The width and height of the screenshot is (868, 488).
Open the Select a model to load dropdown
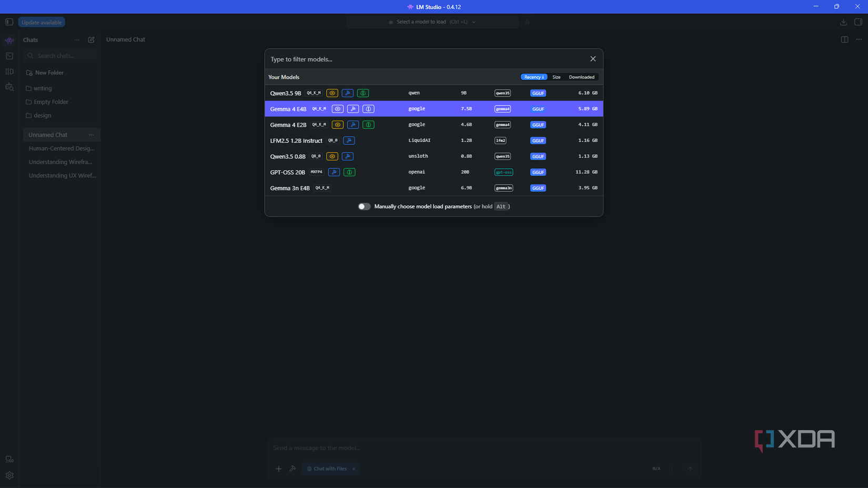point(432,22)
